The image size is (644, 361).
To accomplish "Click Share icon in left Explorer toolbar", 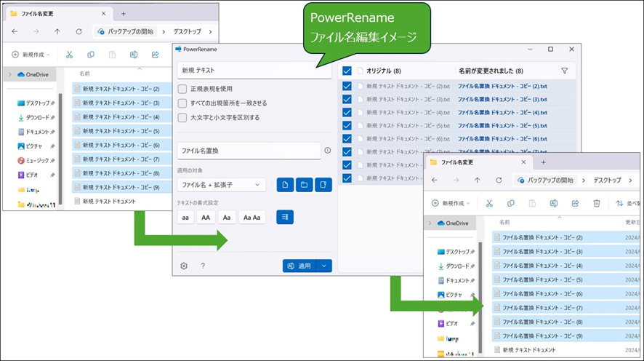I will pyautogui.click(x=156, y=55).
